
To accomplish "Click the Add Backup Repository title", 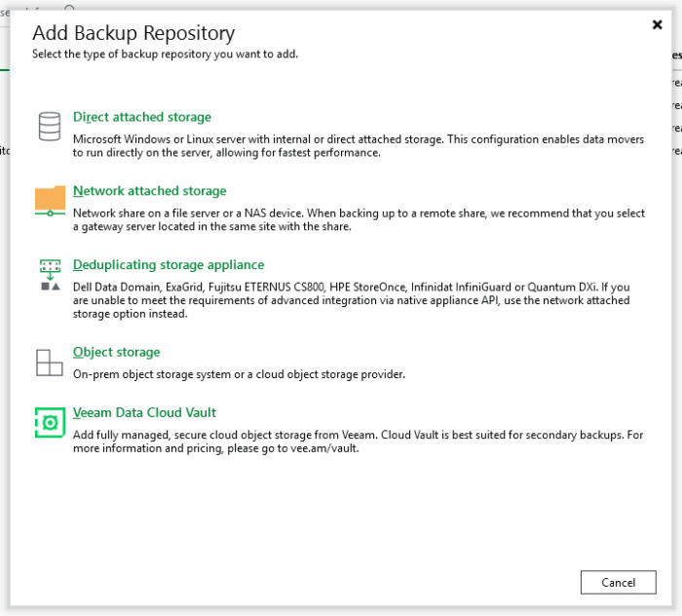I will pyautogui.click(x=133, y=33).
